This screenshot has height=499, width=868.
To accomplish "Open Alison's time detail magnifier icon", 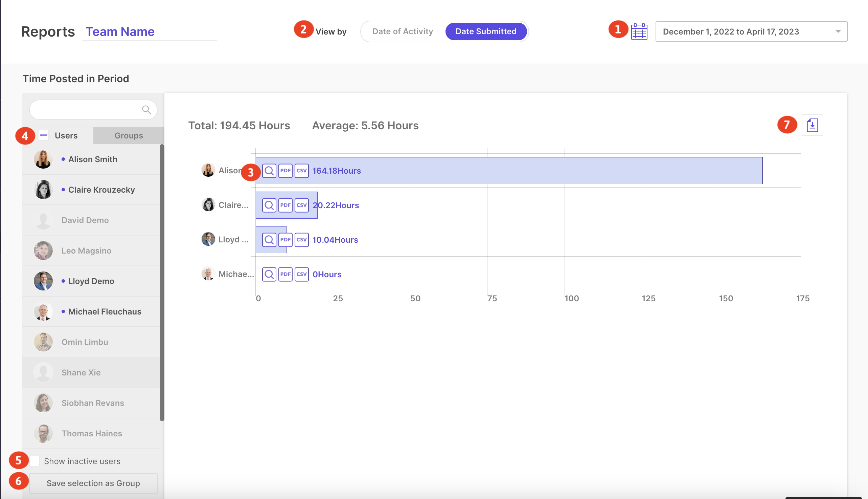I will 269,171.
